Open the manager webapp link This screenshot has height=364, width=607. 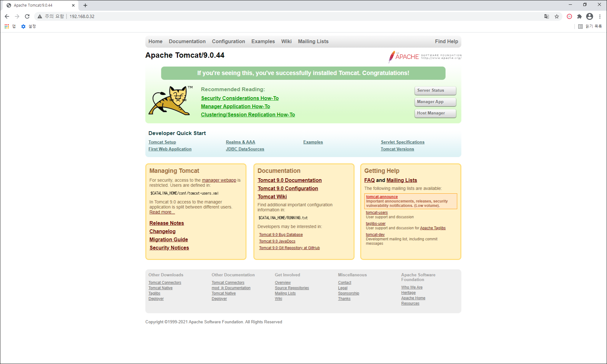[219, 180]
